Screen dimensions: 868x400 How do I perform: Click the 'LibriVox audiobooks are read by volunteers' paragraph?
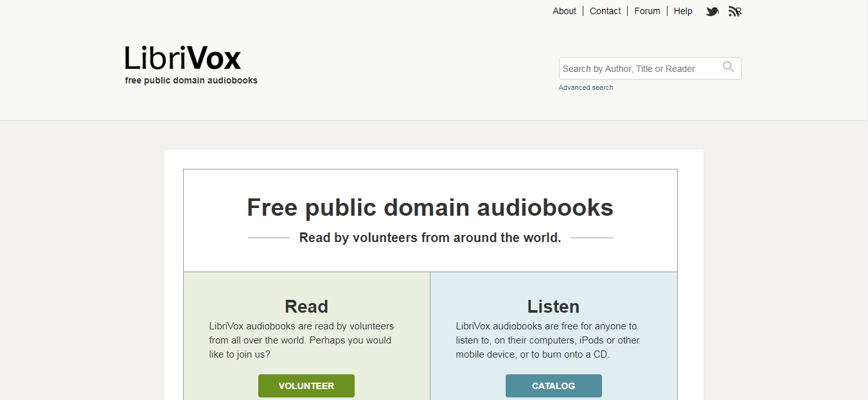(302, 340)
